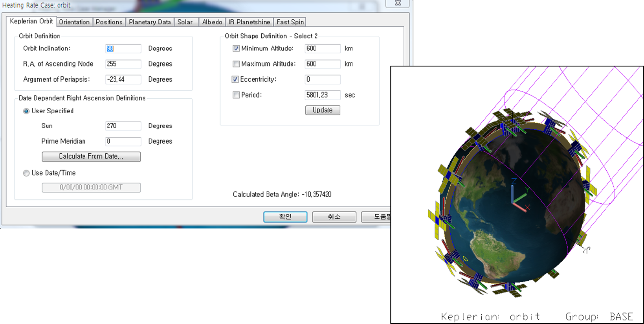Viewport: 644px width, 324px height.
Task: Enable the Period checkbox
Action: [x=236, y=95]
